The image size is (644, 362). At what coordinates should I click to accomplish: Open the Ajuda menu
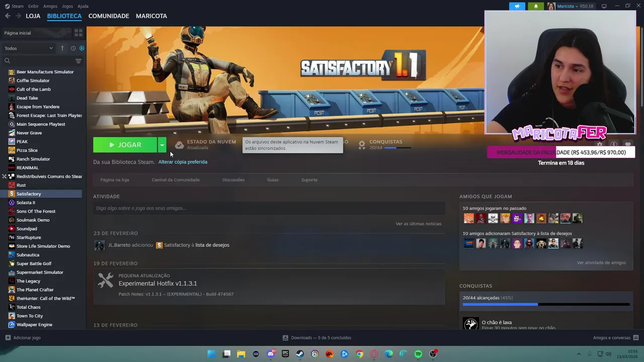pos(83,6)
